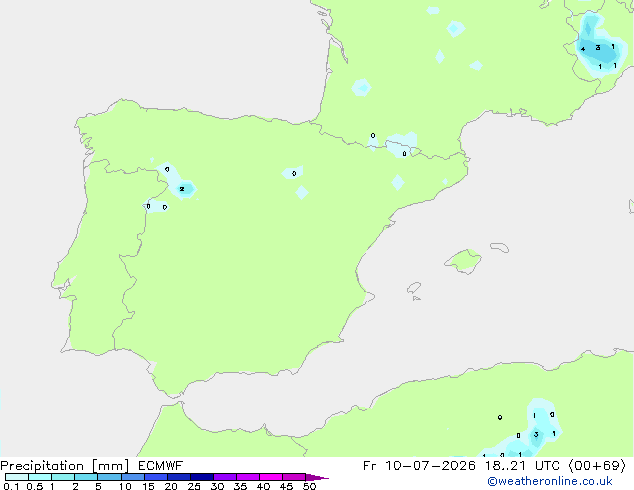Click the 'ECMWF' model label
The height and width of the screenshot is (490, 634).
click(161, 466)
